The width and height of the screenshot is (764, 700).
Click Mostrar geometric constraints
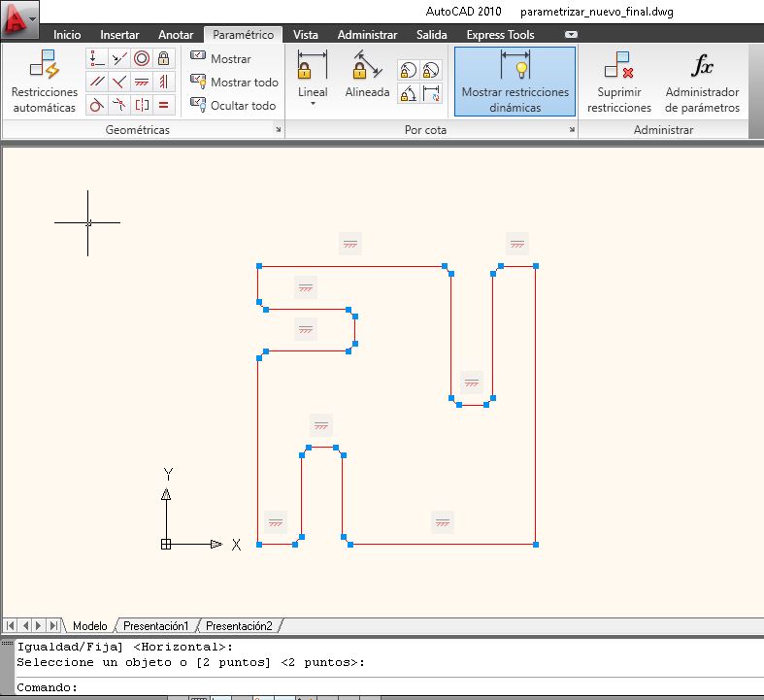coord(220,58)
